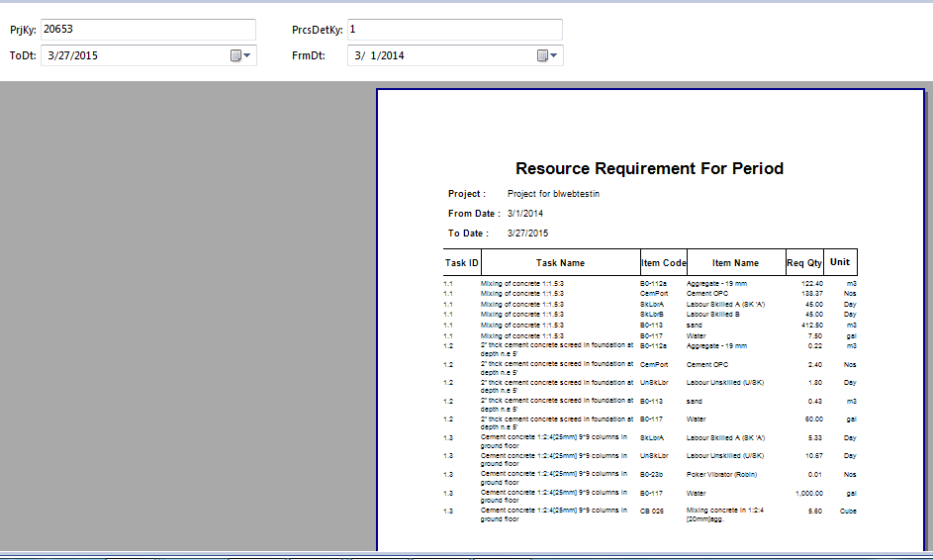Click the 'Project :' label in report
This screenshot has height=560, width=933.
click(467, 193)
